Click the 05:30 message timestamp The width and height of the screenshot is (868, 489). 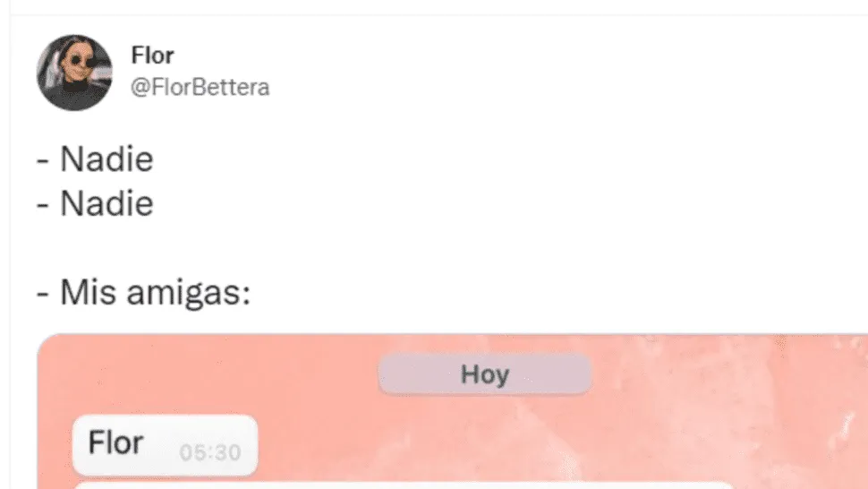209,452
